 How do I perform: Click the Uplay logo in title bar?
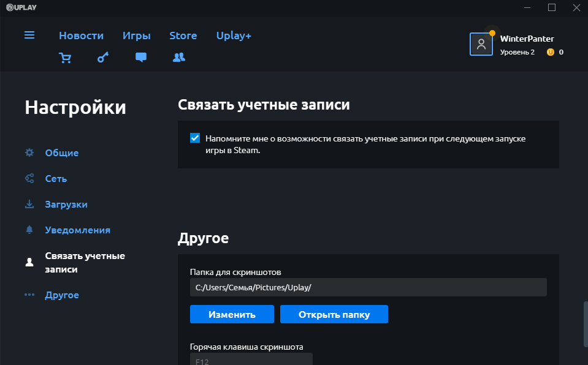point(21,7)
